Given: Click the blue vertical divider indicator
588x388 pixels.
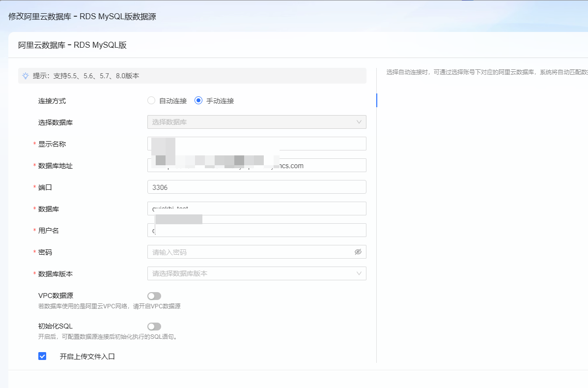Looking at the screenshot, I should click(377, 100).
